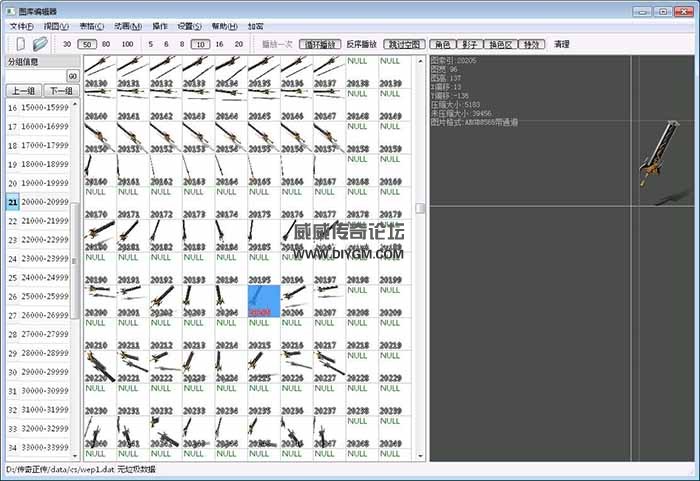Click the thumbnail grid scroll-down arrow
The image size is (700, 481).
coord(420,456)
